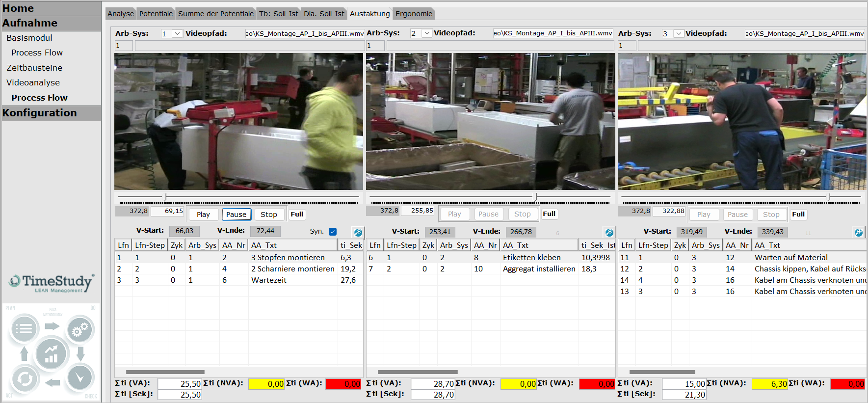Open the Summe der Potentiale tab
Screen dimensions: 868x403
(x=216, y=14)
